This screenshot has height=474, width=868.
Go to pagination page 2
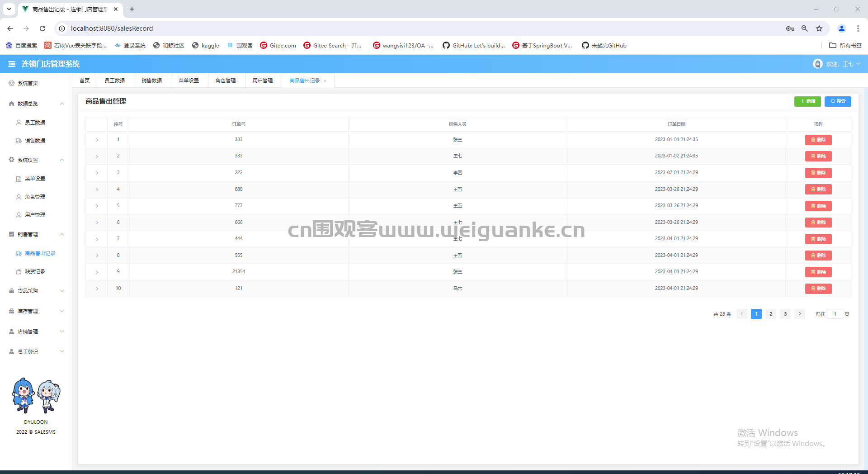coord(771,314)
